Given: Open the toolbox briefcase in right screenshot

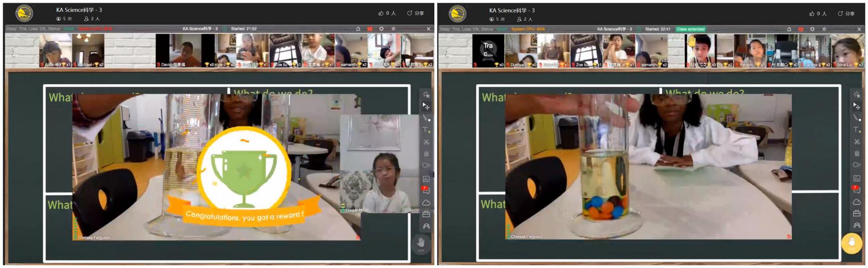Looking at the screenshot, I should coord(857,213).
